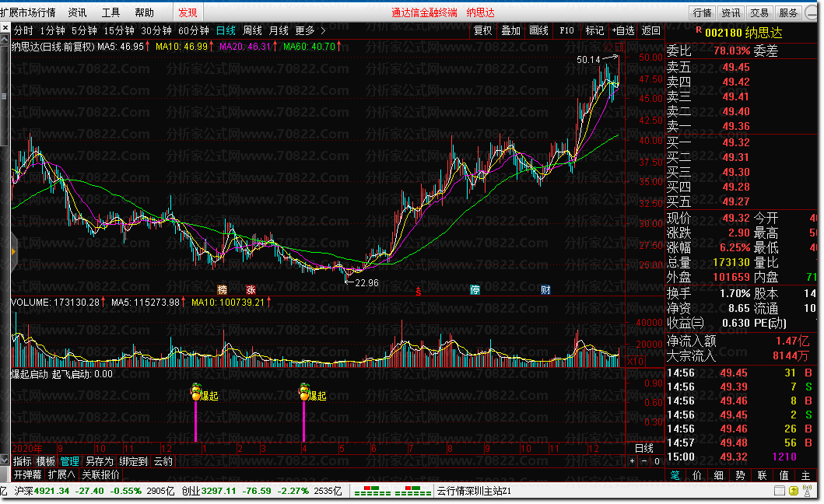Click the 停 marker icon on chart
The width and height of the screenshot is (824, 504).
pyautogui.click(x=475, y=289)
